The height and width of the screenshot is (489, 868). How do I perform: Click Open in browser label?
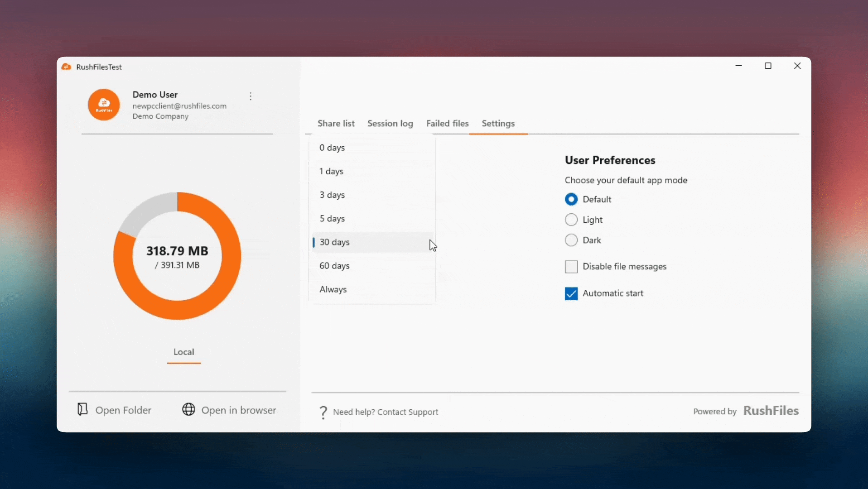point(239,410)
